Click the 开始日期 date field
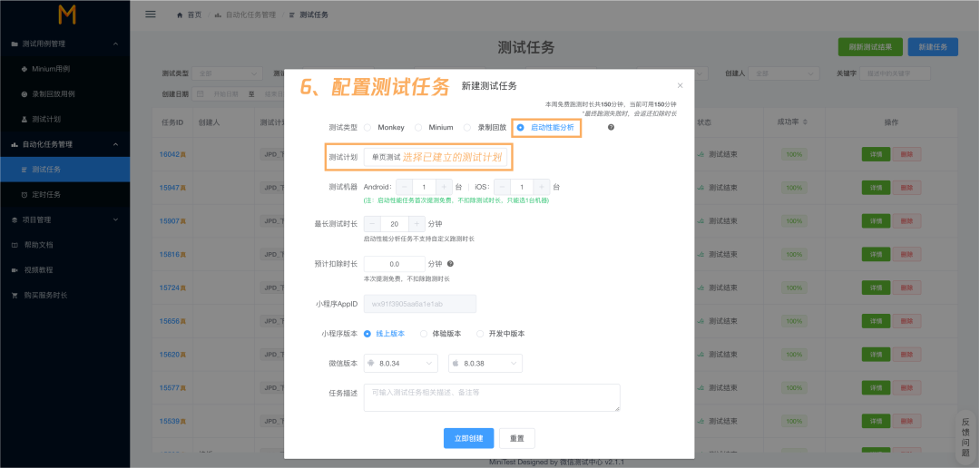Screen dimensions: 980x468 coord(226,93)
